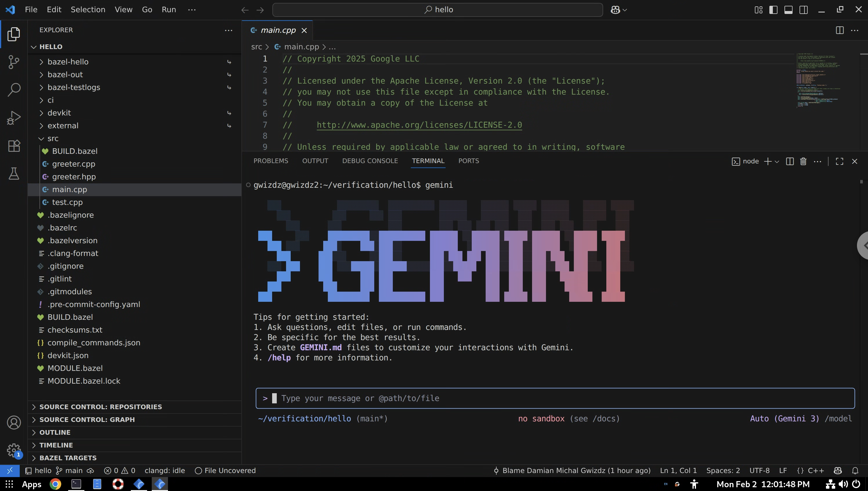Close the main.cpp editor tab
Viewport: 868px width, 491px height.
coord(304,30)
